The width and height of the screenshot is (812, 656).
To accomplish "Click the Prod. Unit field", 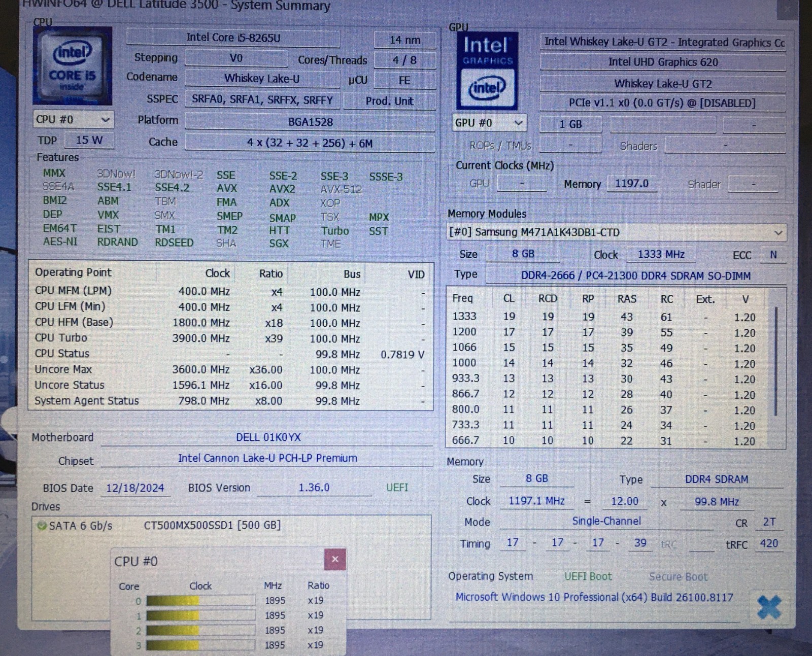I will coord(389,101).
